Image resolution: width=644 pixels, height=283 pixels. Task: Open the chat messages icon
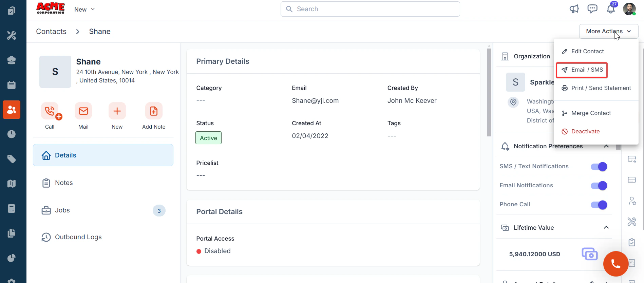(x=592, y=9)
